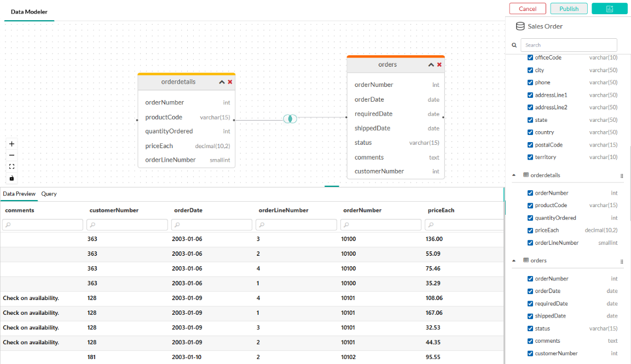Click the orderdetails table grid icon in sidebar
This screenshot has height=364, width=631.
click(x=525, y=175)
